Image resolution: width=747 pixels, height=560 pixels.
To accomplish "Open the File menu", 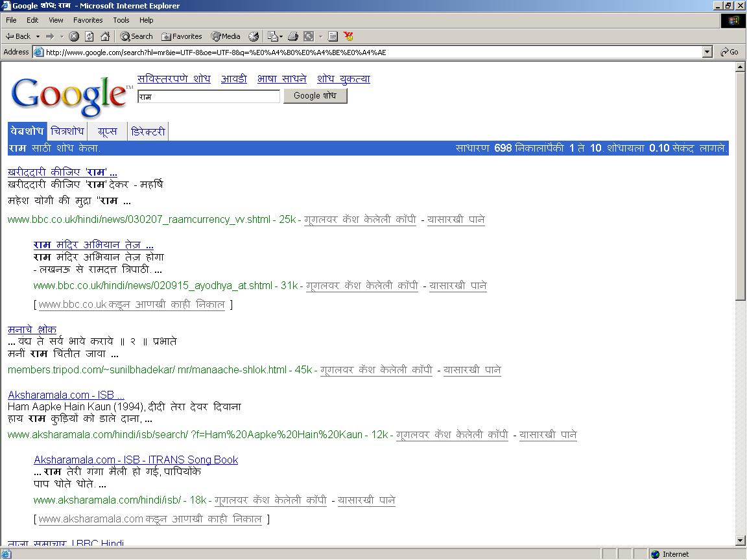I will (11, 20).
